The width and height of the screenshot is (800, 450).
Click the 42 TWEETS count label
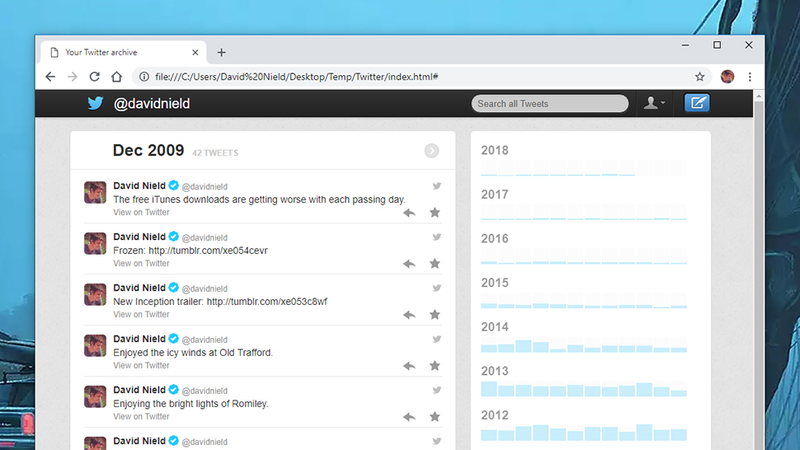tap(215, 153)
